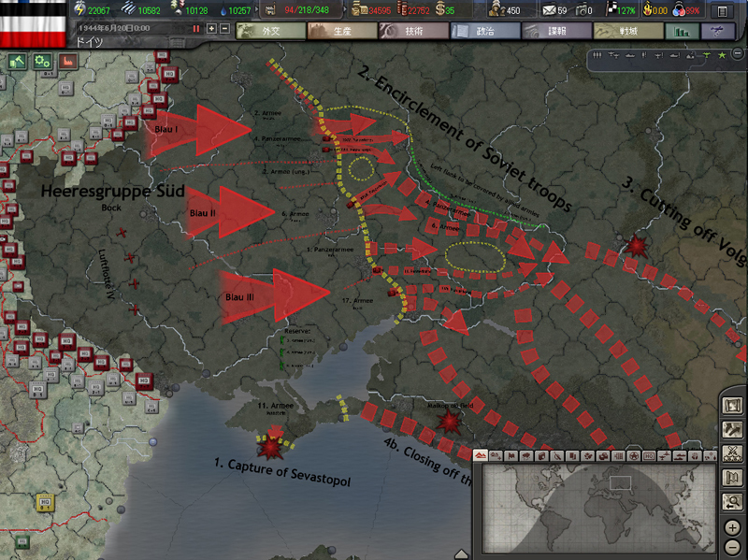Click the crossed swords button in right sidebar
748x560 pixels.
(x=732, y=453)
